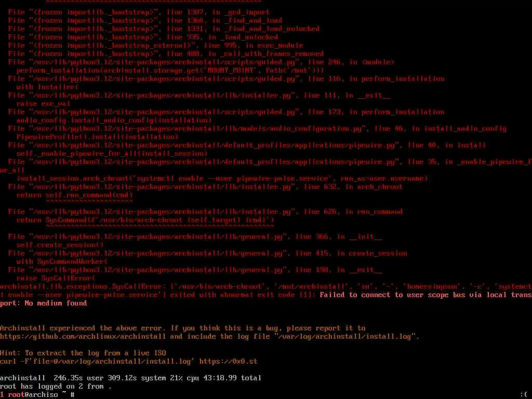Click the ':(' sad face at the prompt line end
Image resolution: width=532 pixels, height=399 pixels.
click(x=524, y=395)
